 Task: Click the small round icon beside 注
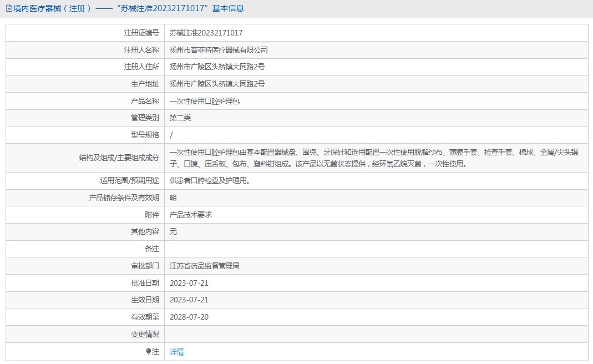pyautogui.click(x=148, y=351)
